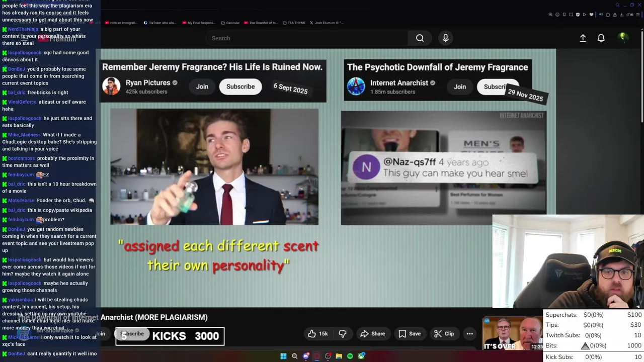Open 'The Downfall of In...' bookmark
Image resolution: width=644 pixels, height=362 pixels.
261,23
